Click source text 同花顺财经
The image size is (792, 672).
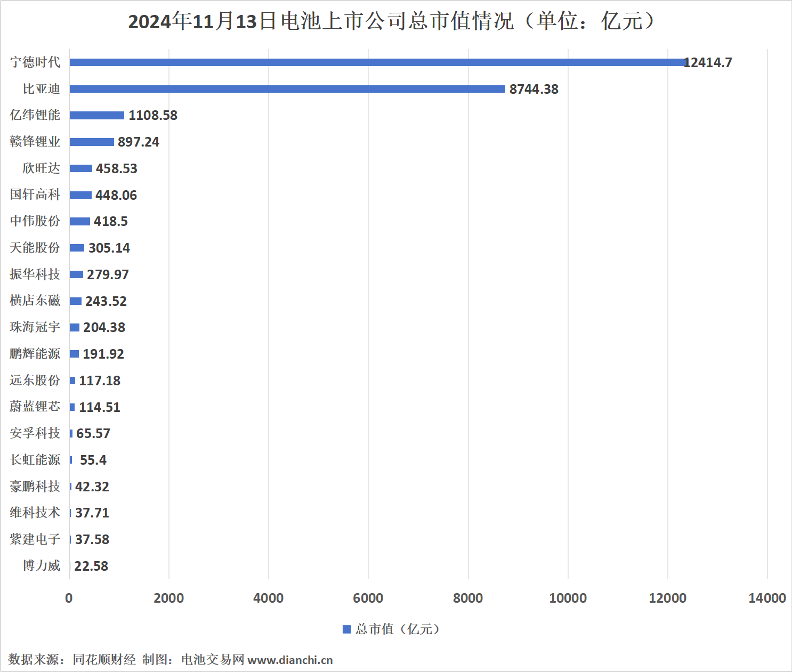tap(104, 660)
